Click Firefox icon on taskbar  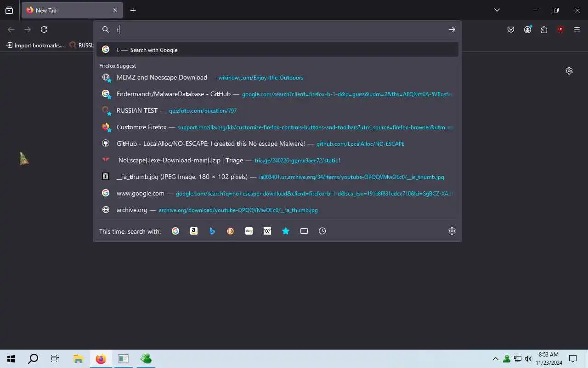point(101,359)
